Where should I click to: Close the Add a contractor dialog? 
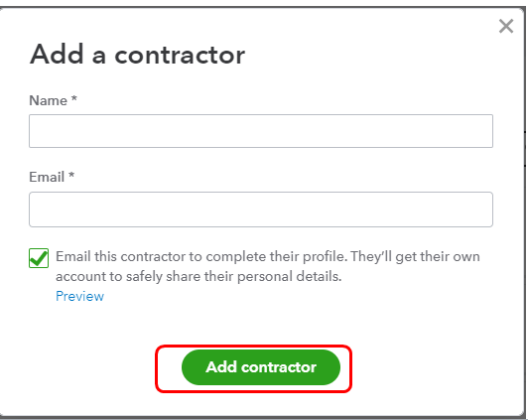coord(506,26)
